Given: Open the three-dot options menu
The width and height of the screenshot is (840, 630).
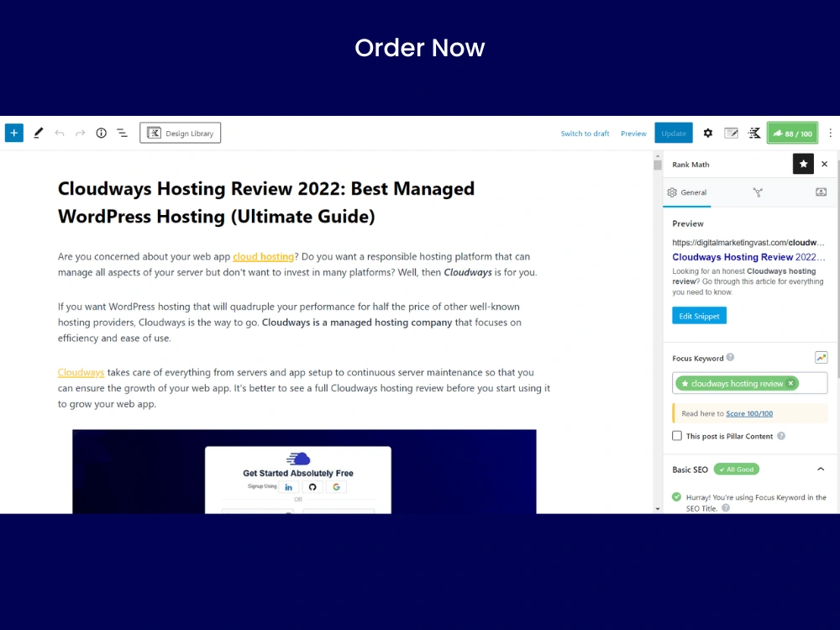Looking at the screenshot, I should pyautogui.click(x=831, y=133).
